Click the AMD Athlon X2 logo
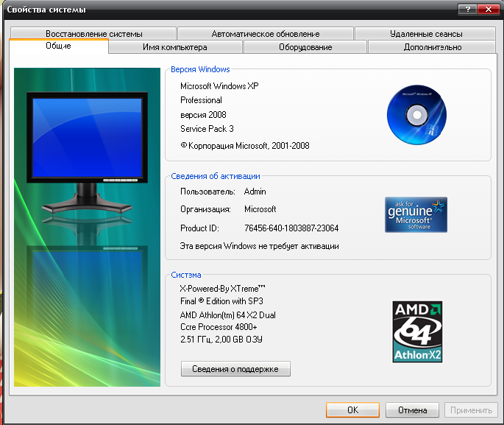The width and height of the screenshot is (504, 425). tap(417, 331)
